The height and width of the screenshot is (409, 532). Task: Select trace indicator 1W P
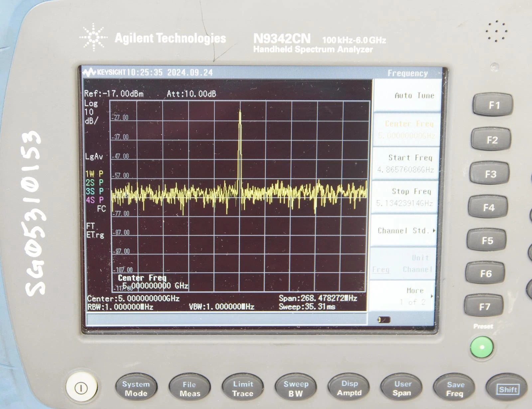(94, 174)
